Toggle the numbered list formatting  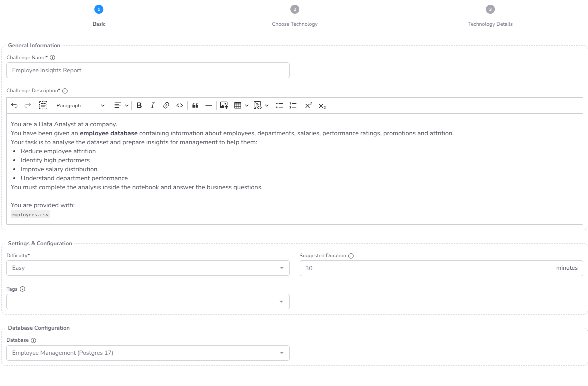[x=293, y=105]
